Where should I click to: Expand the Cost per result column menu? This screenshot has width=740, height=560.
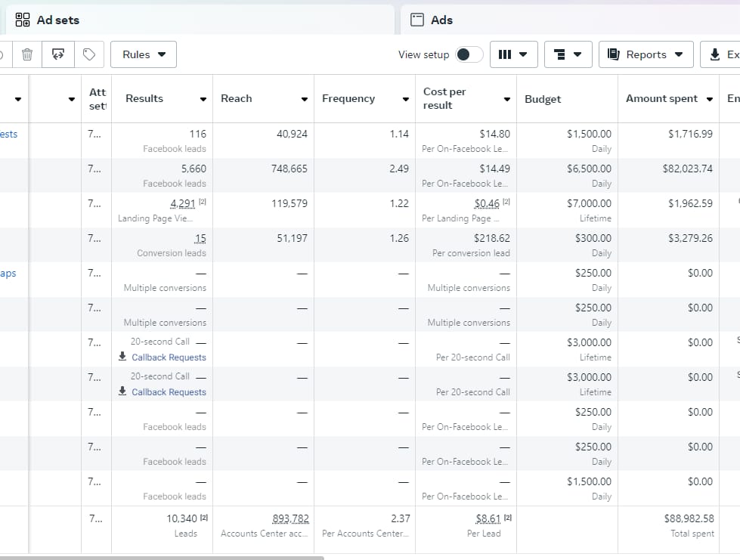tap(507, 99)
